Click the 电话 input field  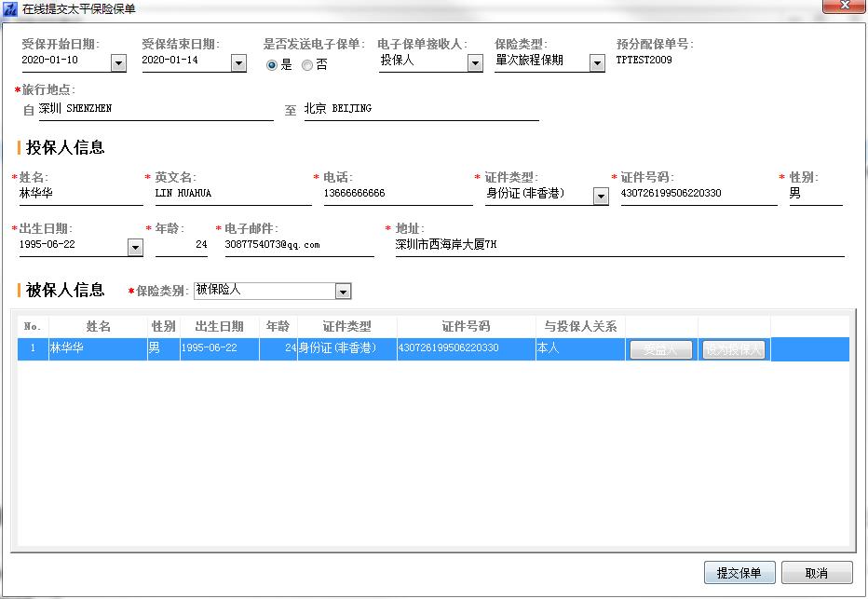pos(397,194)
